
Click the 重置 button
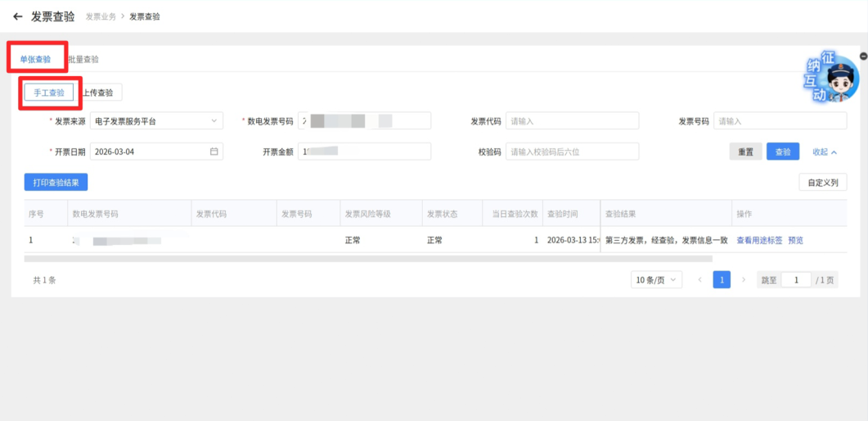click(x=745, y=152)
